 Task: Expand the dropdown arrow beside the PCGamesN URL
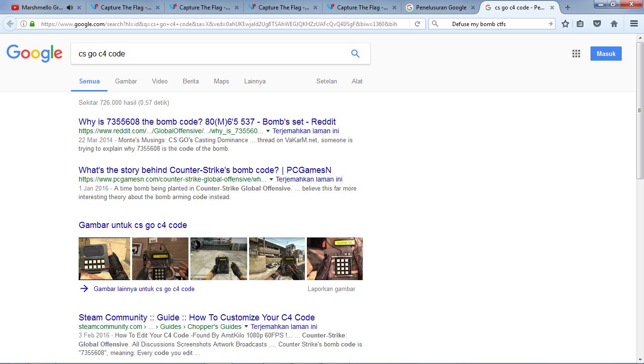click(x=271, y=179)
